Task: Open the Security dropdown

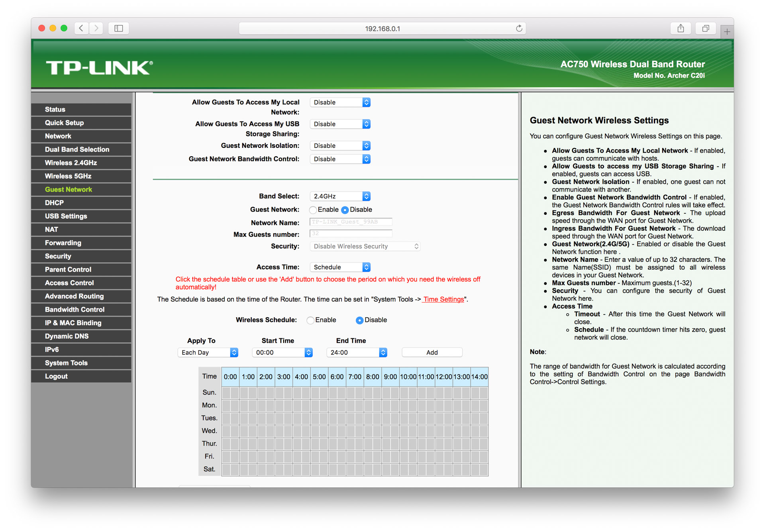Action: (x=365, y=246)
